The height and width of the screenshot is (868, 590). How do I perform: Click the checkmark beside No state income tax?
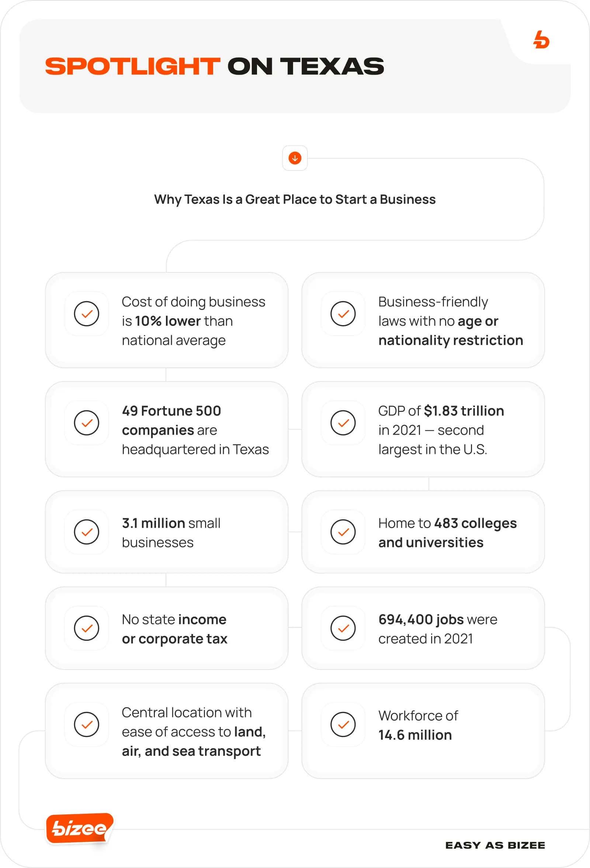(87, 628)
